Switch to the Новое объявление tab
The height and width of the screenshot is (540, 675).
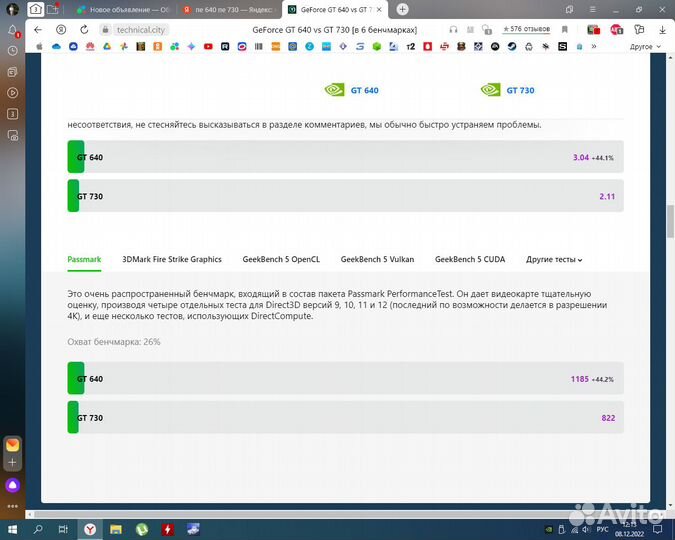[124, 9]
